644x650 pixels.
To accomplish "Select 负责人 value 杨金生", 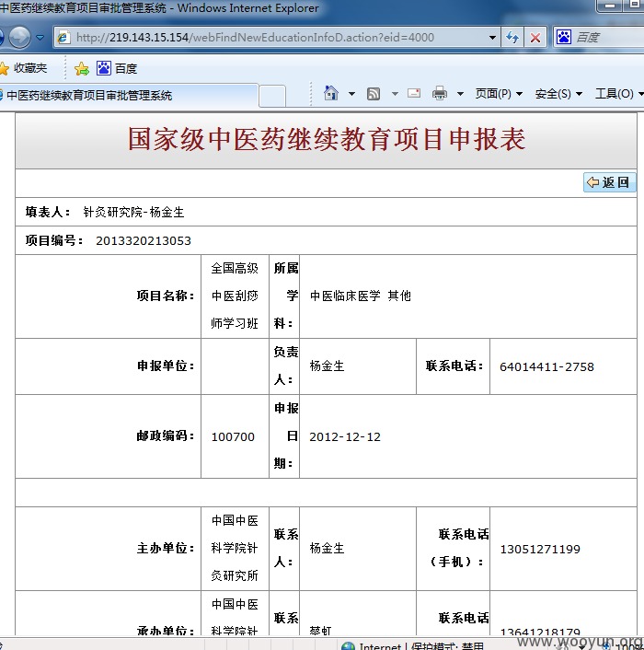I will (x=327, y=366).
